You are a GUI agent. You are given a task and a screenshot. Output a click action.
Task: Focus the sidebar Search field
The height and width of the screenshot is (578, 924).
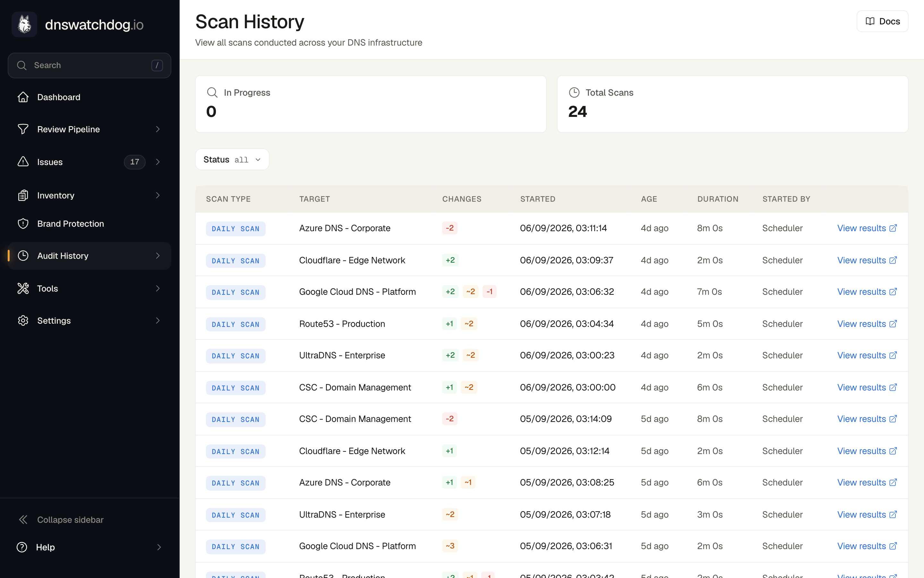click(89, 66)
